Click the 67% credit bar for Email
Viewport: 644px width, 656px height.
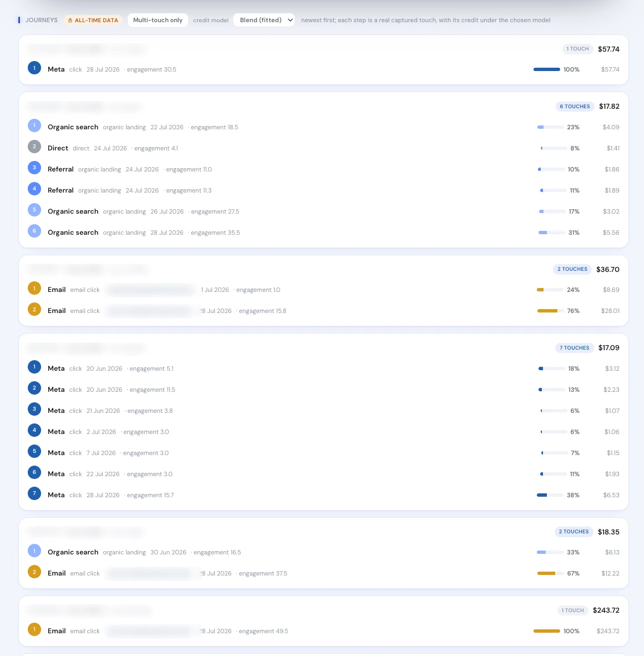pyautogui.click(x=550, y=573)
